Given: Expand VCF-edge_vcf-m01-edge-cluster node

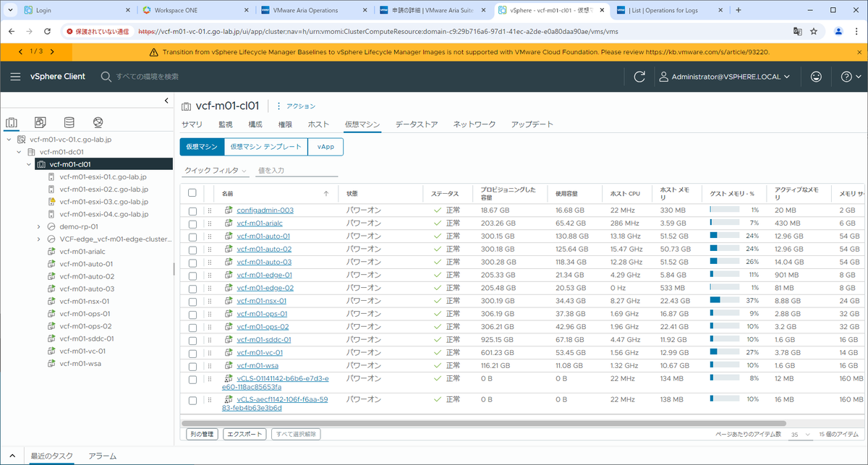Looking at the screenshot, I should (x=39, y=239).
